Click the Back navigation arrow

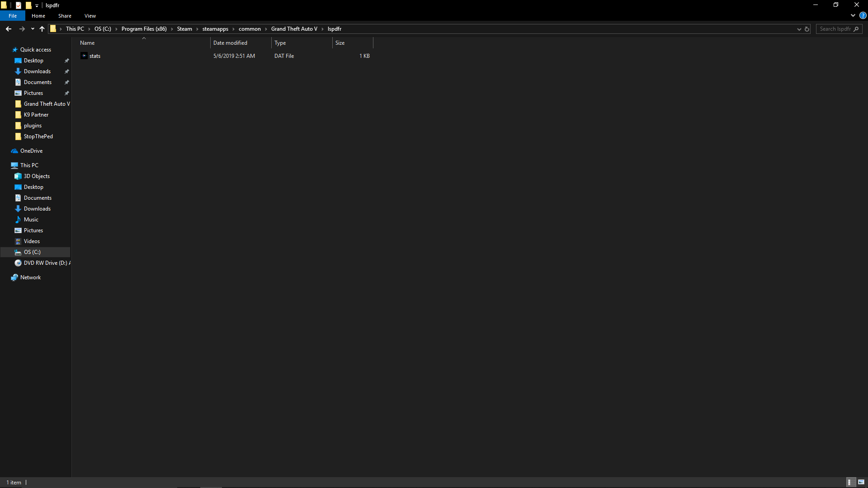9,29
